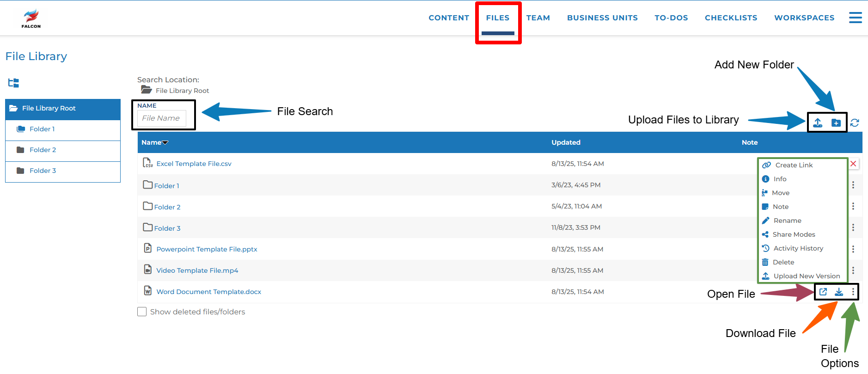Click the Falcon logo
This screenshot has width=868, height=374.
(x=31, y=19)
